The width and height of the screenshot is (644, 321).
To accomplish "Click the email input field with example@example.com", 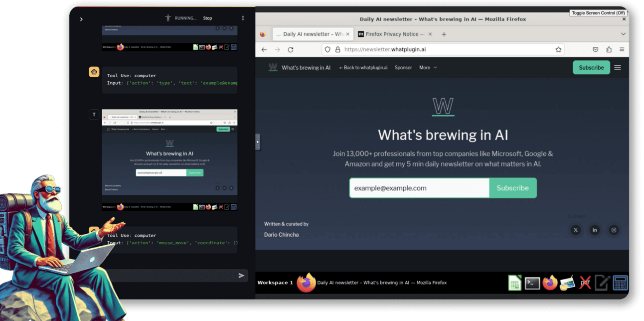I will pos(419,188).
